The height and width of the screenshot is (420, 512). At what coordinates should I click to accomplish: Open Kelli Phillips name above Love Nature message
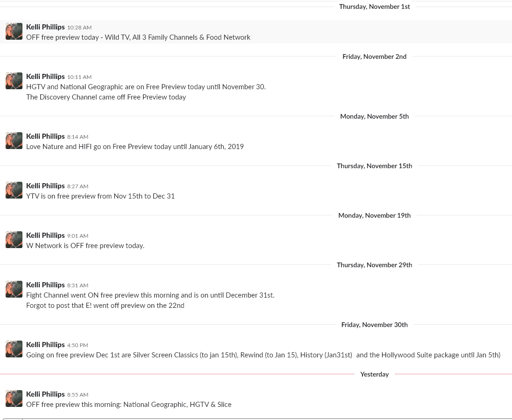[x=45, y=136]
